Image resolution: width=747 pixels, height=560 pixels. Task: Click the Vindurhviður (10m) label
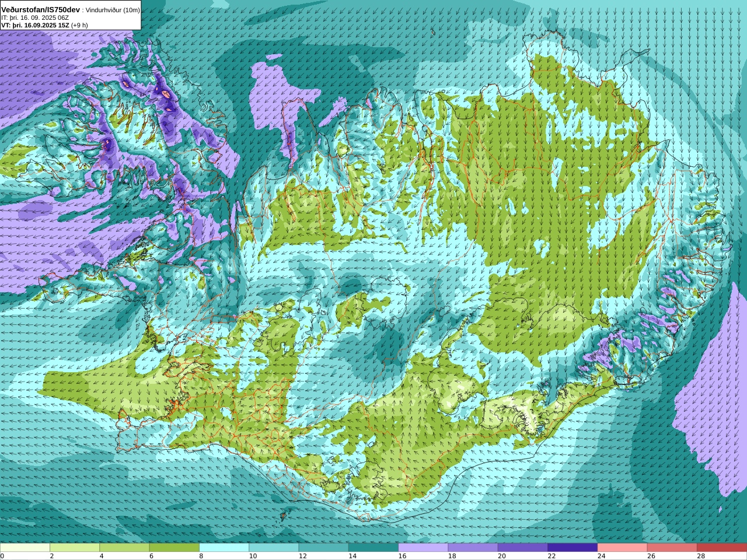tap(113, 10)
